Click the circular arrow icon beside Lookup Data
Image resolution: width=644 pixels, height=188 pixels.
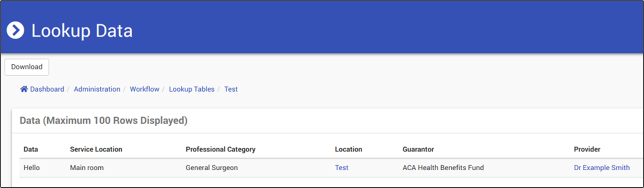pos(16,31)
